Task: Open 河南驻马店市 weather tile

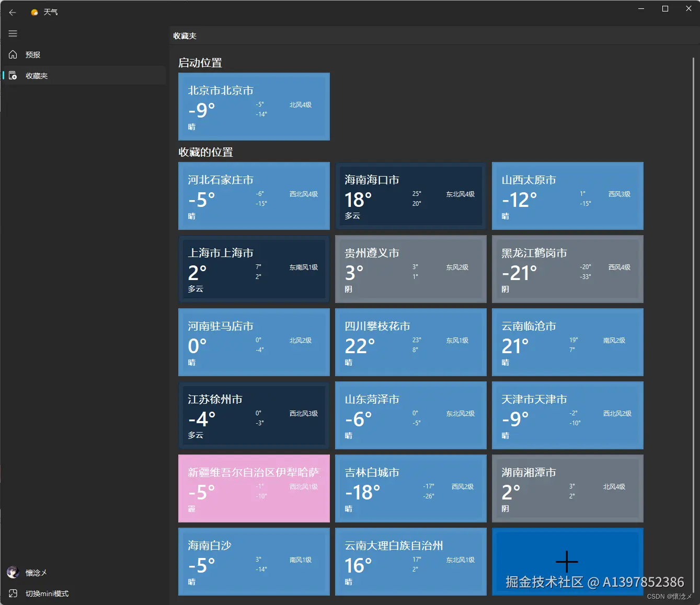Action: pyautogui.click(x=254, y=342)
